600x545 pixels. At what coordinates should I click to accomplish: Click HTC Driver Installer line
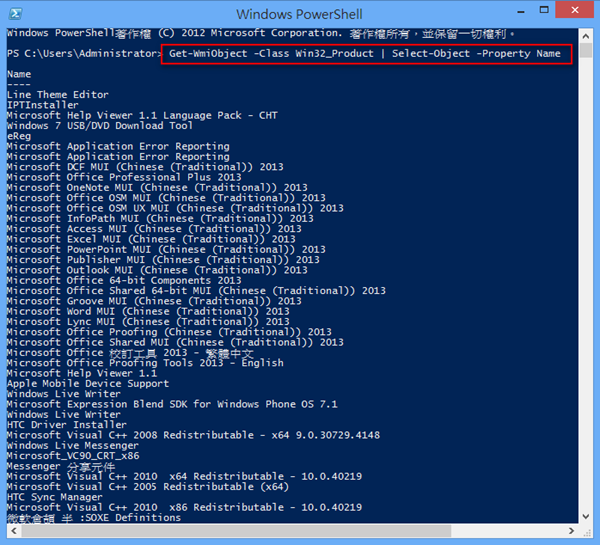(x=67, y=425)
